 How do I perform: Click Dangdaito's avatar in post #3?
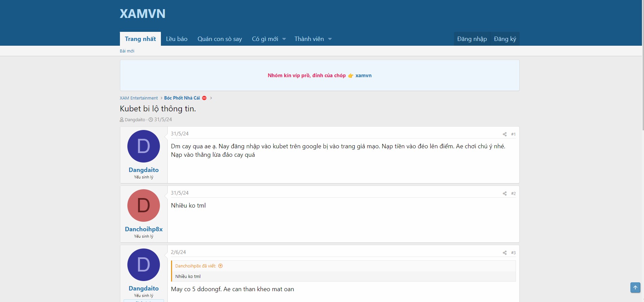click(144, 265)
